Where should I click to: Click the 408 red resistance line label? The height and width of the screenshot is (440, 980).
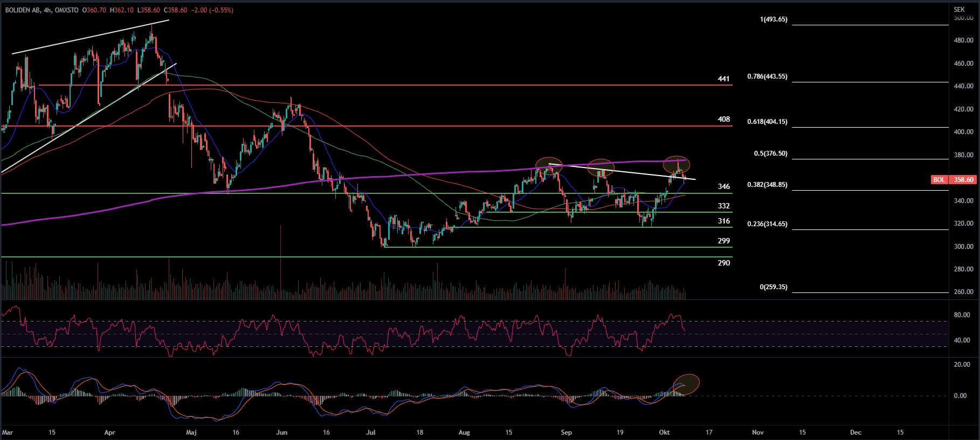click(723, 119)
